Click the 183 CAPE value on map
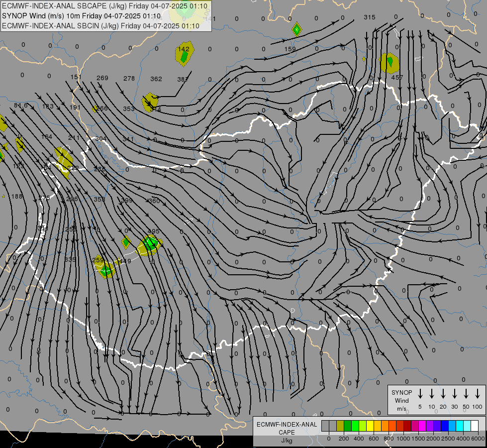Image resolution: width=487 pixels, height=448 pixels. pos(48,107)
